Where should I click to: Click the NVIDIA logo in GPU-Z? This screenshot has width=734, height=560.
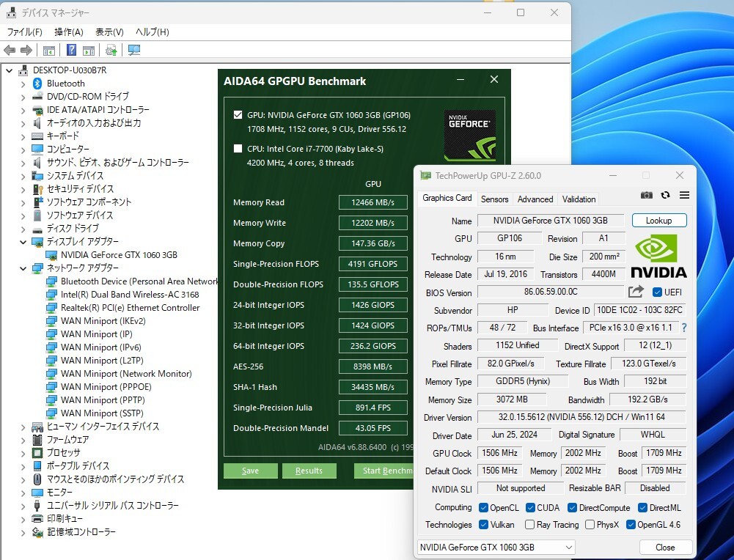click(658, 256)
